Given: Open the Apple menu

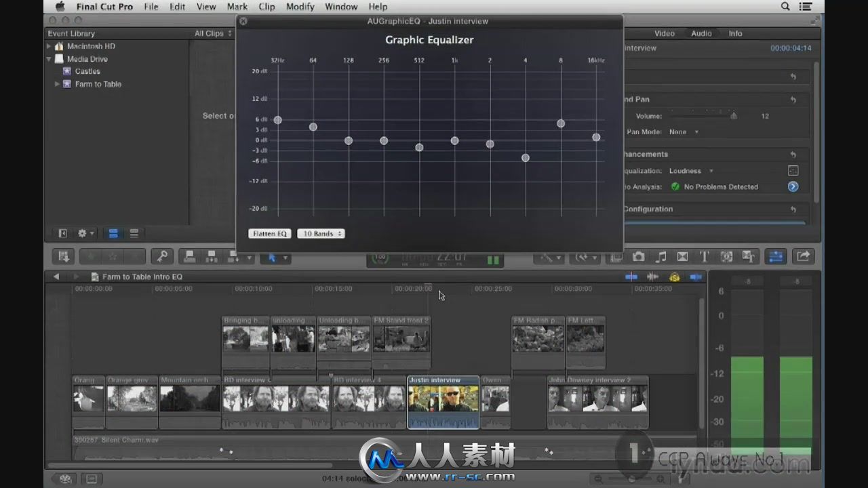Looking at the screenshot, I should [x=60, y=7].
